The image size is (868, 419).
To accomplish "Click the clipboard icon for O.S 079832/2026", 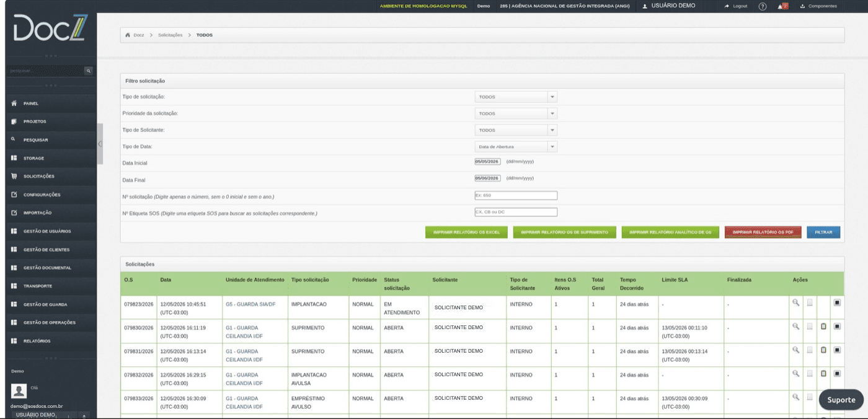I will point(823,373).
